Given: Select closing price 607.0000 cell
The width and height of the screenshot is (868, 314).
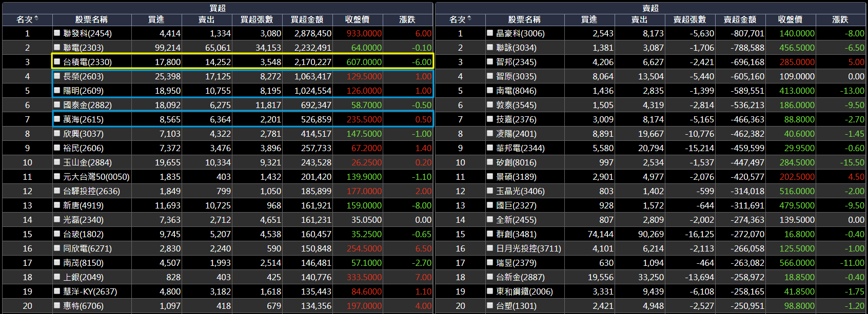Looking at the screenshot, I should coord(364,62).
